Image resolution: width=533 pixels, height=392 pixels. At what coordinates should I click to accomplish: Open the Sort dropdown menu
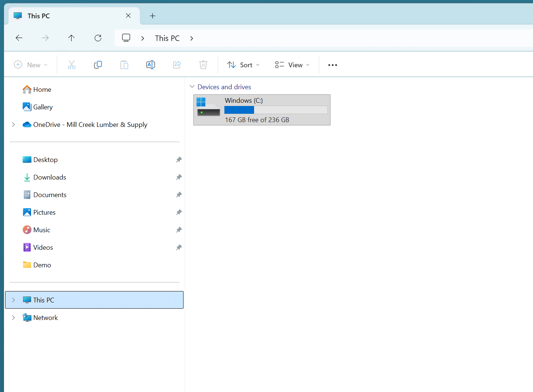[243, 65]
